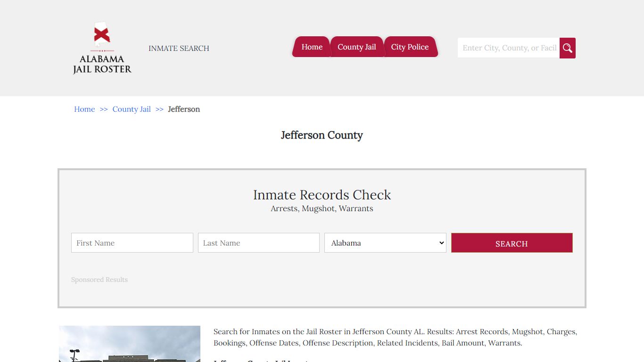Expand the Alabama state dropdown

tap(385, 243)
